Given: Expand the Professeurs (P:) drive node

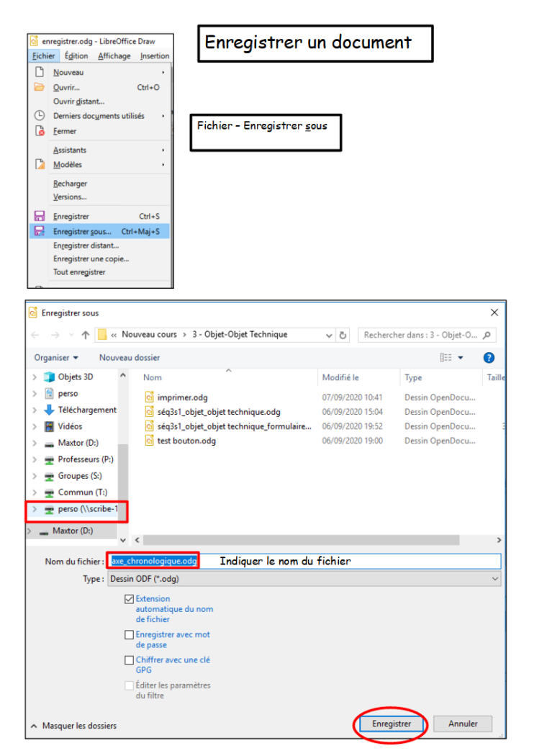Looking at the screenshot, I should (x=34, y=459).
